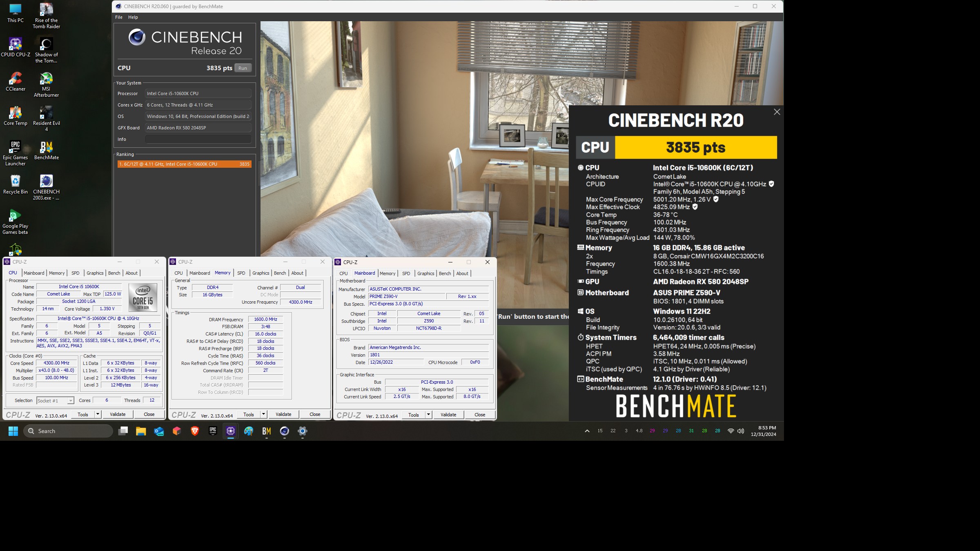Screen dimensions: 980x551
Task: Open Settings gear in the taskbar
Action: tap(303, 431)
